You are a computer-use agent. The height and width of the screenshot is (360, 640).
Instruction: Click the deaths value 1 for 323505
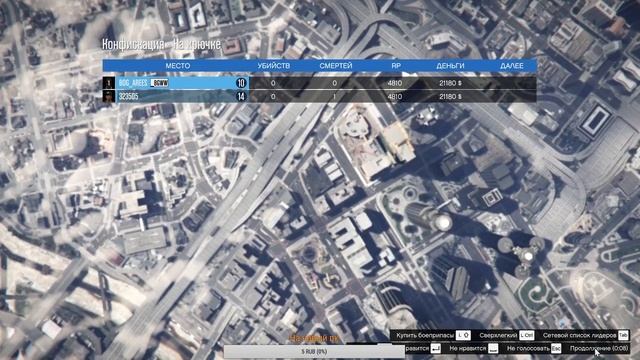click(334, 96)
